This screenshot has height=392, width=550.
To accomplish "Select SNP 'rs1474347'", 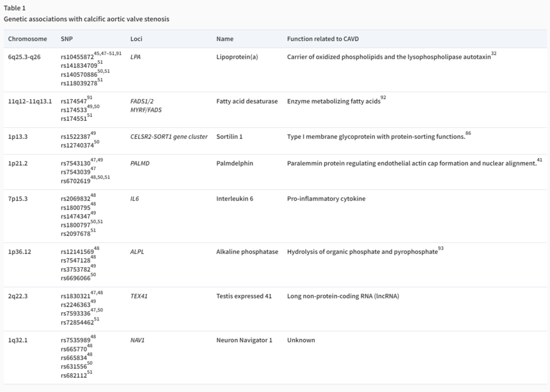I will pos(75,216).
